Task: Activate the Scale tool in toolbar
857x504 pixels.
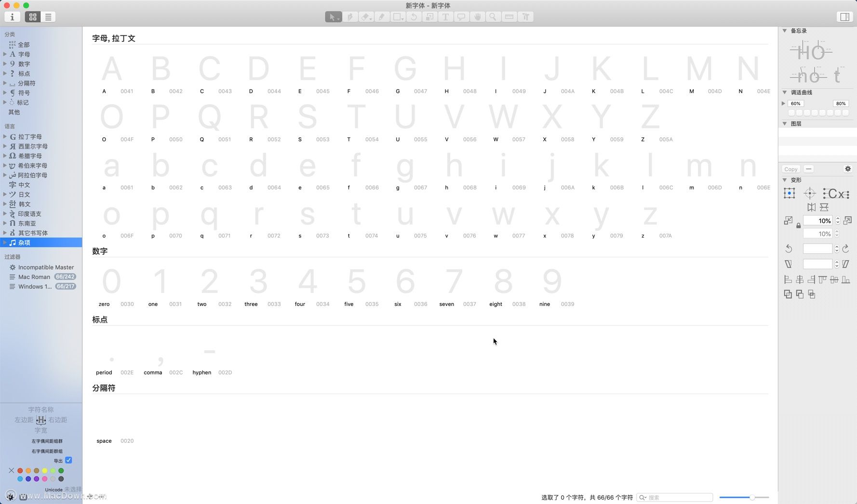Action: pos(429,17)
